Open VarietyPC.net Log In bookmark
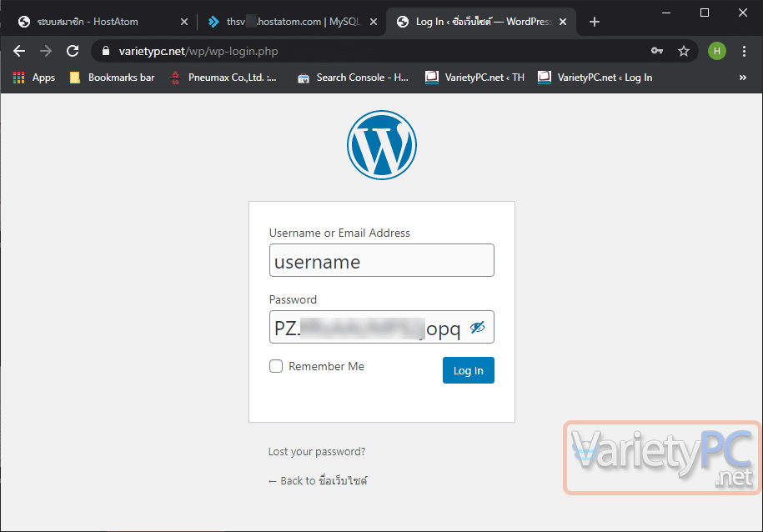This screenshot has height=532, width=763. [595, 78]
